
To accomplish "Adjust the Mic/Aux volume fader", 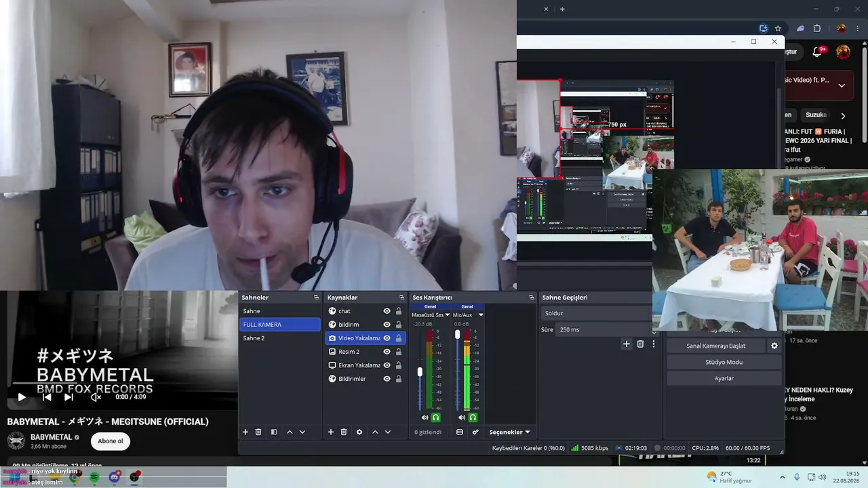I will click(457, 335).
